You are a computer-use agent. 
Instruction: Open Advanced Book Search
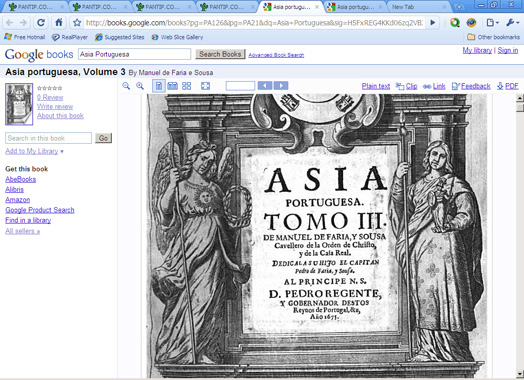(x=276, y=55)
